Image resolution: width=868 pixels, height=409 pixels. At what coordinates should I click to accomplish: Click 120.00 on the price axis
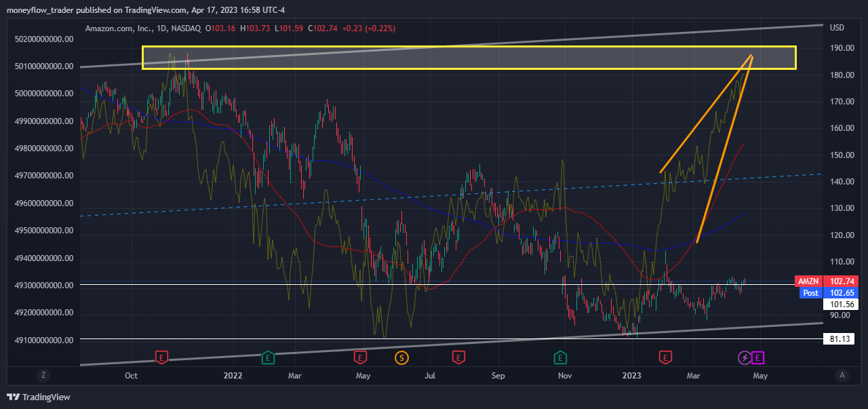[x=840, y=235]
